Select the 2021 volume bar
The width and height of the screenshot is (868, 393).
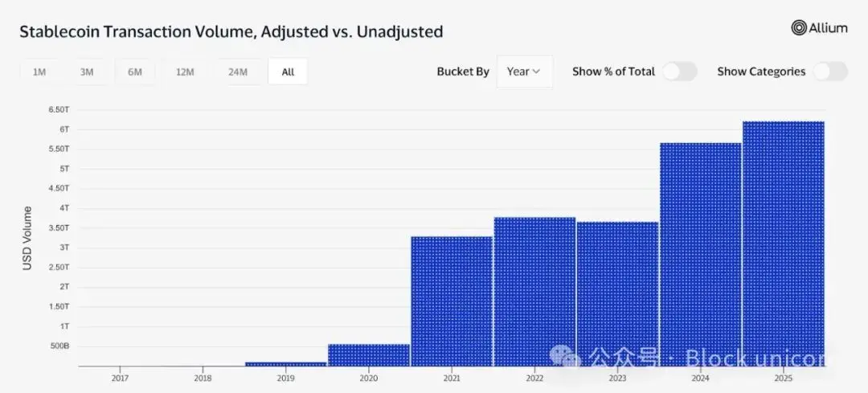click(452, 301)
